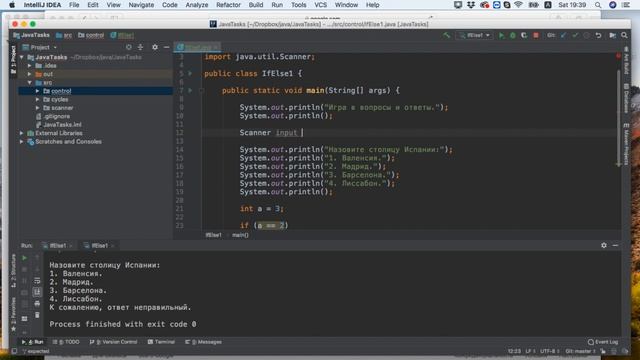Open the Event Log
The image size is (640, 360).
coord(603,342)
